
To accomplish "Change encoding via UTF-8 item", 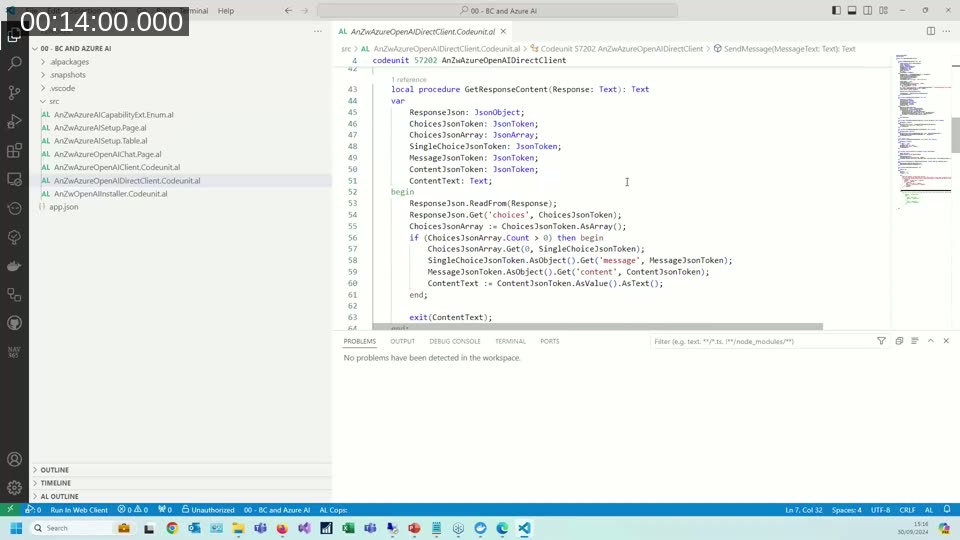I will coord(880,509).
